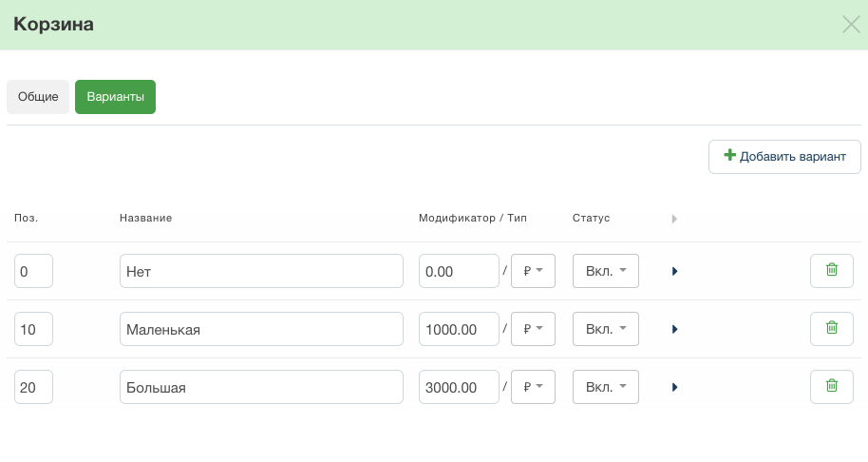
Task: Delete the "Нет" variant with trash icon
Action: (x=832, y=271)
